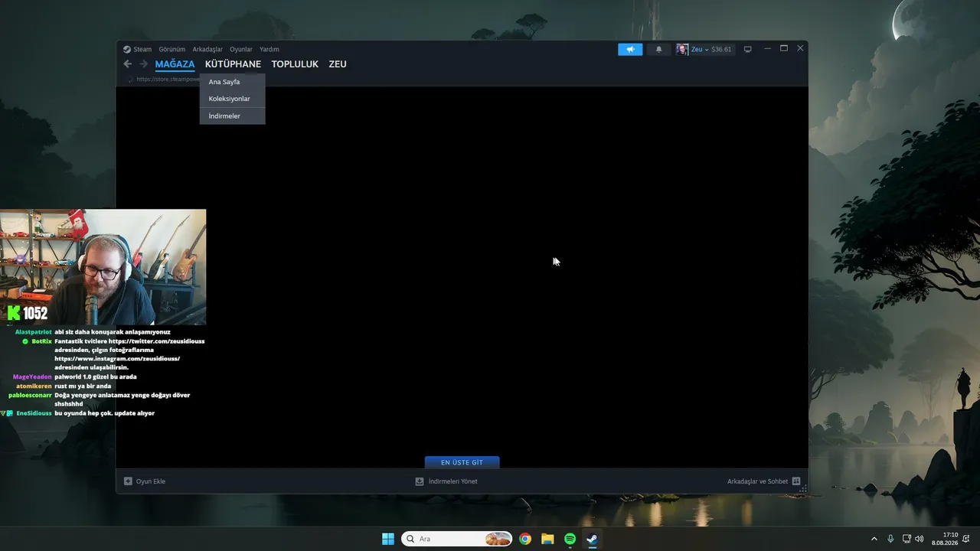
Task: Select Koleksiyonlar from the Kütüphane dropdown
Action: (232, 99)
